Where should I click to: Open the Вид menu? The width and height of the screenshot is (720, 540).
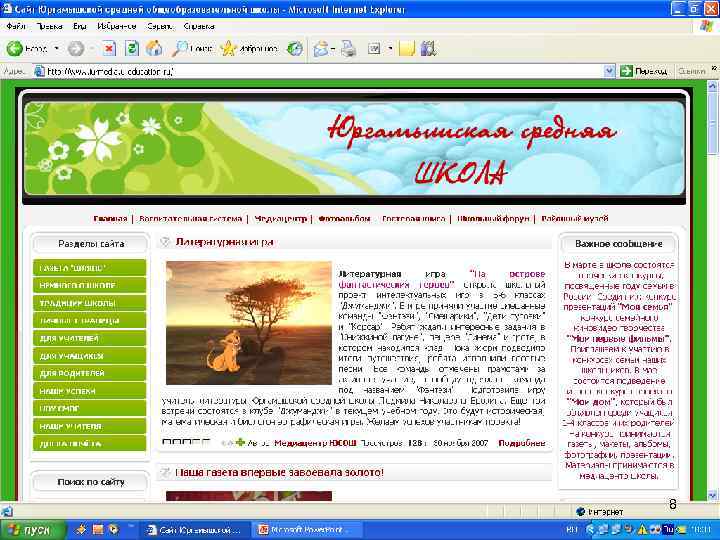79,26
